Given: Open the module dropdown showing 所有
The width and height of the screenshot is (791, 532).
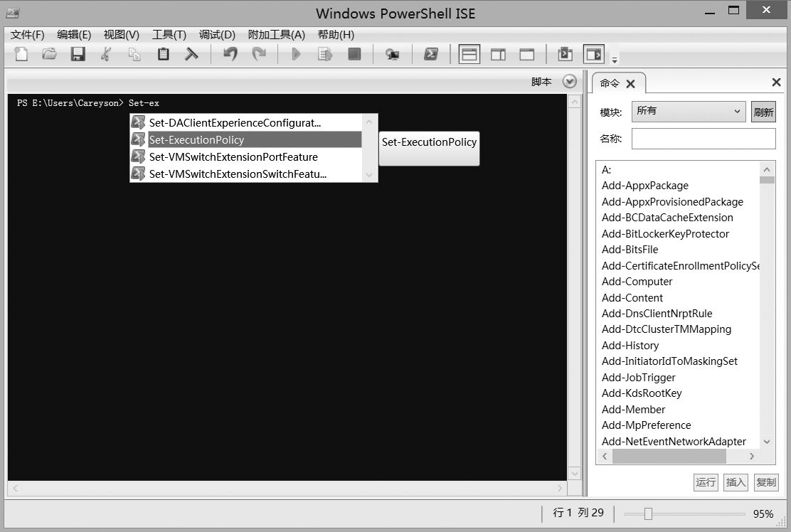Looking at the screenshot, I should click(689, 112).
